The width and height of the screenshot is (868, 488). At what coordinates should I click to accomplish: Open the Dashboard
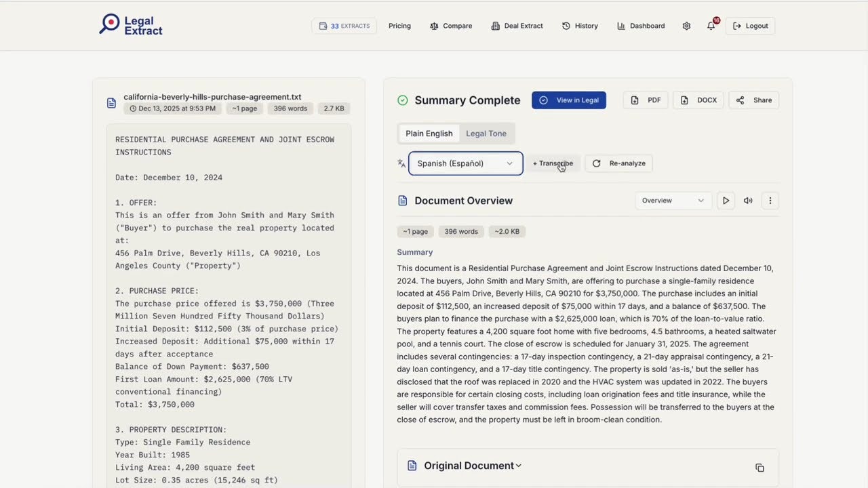click(640, 26)
